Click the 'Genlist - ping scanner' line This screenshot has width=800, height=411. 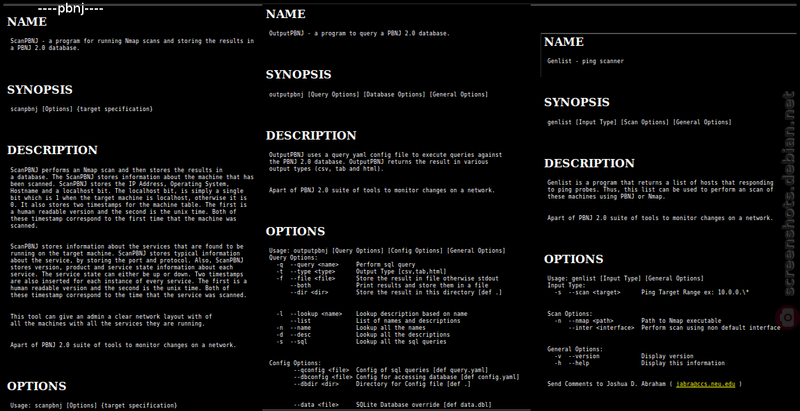click(x=586, y=61)
